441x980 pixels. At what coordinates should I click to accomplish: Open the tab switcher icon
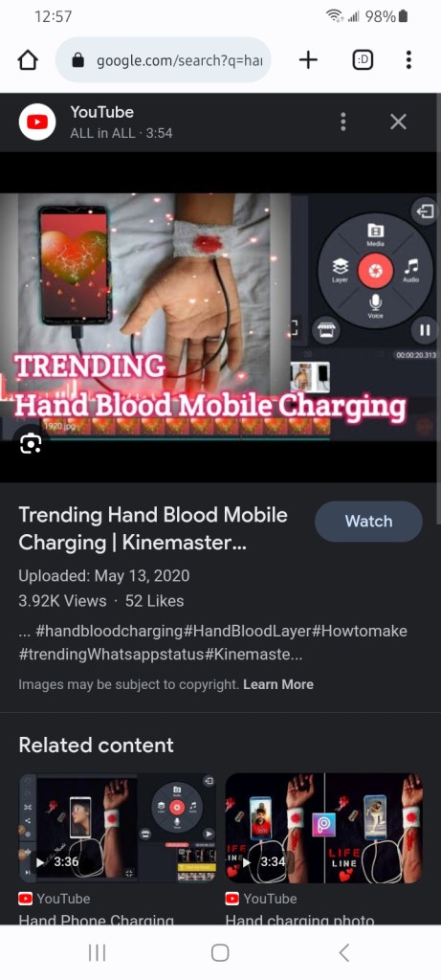[363, 60]
